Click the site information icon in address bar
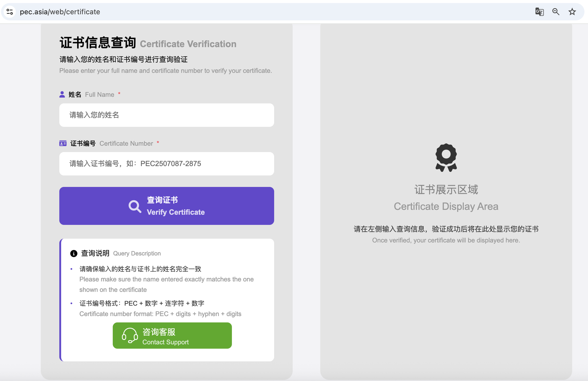This screenshot has height=381, width=588. tap(10, 12)
